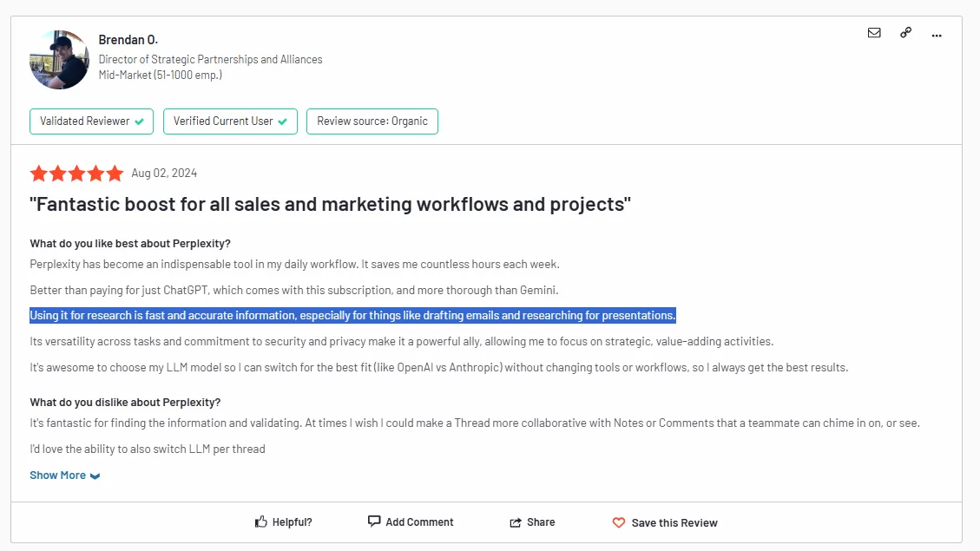Click the envelope email icon
The image size is (980, 551).
point(874,33)
